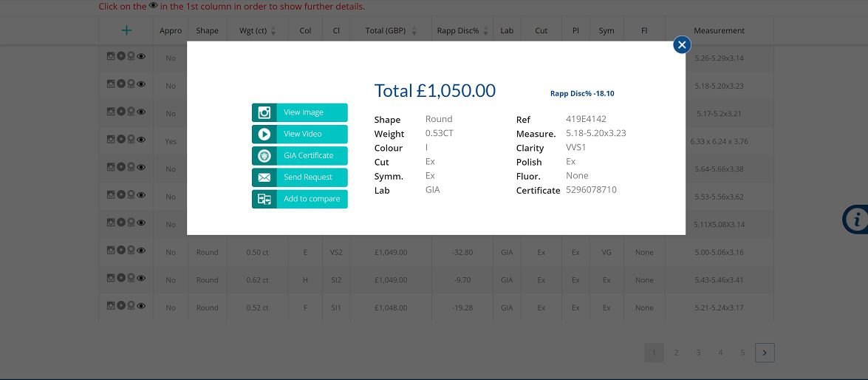Screen dimensions: 868x380
Task: Go to page 5 in pagination
Action: click(x=742, y=353)
